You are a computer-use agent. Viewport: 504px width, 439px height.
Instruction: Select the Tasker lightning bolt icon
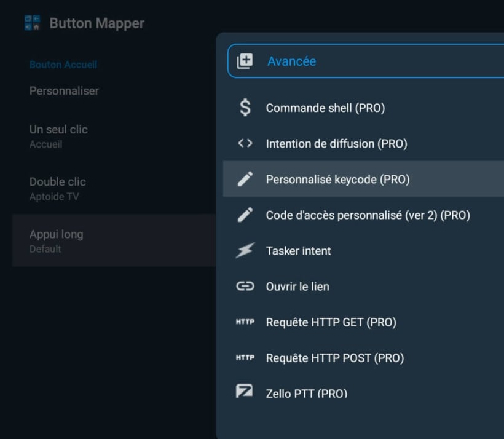click(x=245, y=250)
